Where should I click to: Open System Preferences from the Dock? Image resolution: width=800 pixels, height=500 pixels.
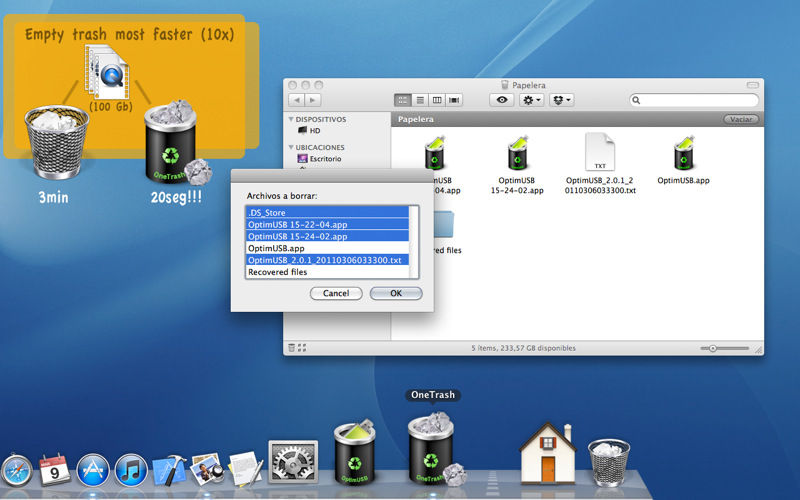[x=293, y=462]
